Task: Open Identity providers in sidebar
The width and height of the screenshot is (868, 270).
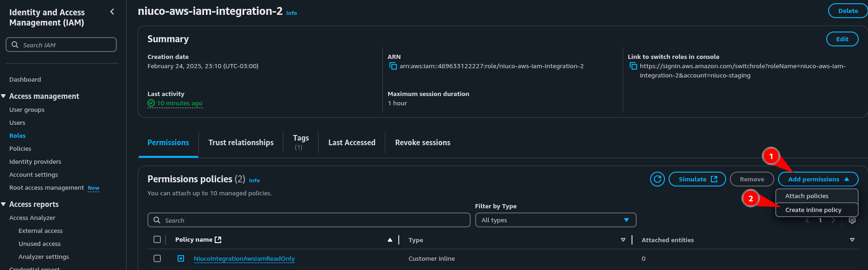Action: [x=35, y=161]
